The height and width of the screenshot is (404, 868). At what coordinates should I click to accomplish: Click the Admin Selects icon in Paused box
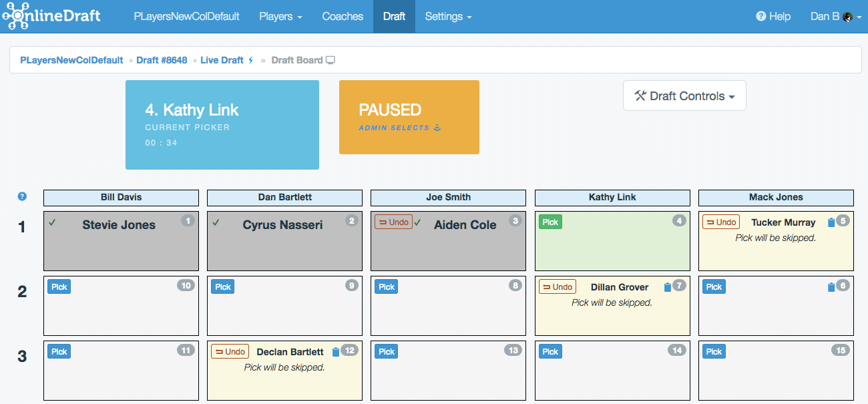pos(437,128)
